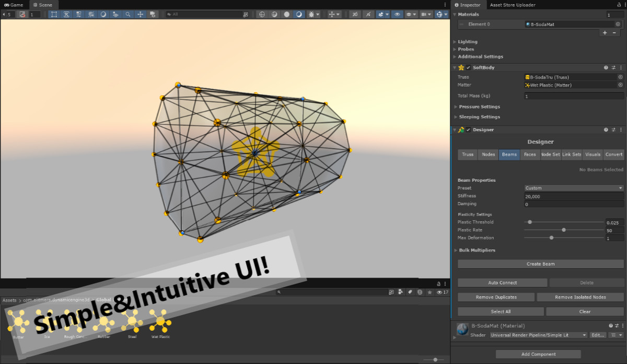The height and width of the screenshot is (364, 627).
Task: Select the solid shaded draw mode circle
Action: tap(286, 14)
